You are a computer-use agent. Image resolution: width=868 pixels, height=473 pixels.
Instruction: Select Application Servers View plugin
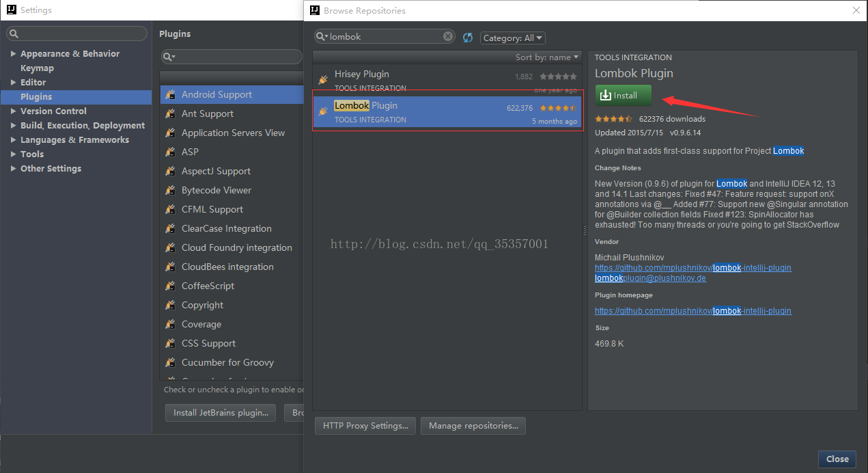232,133
